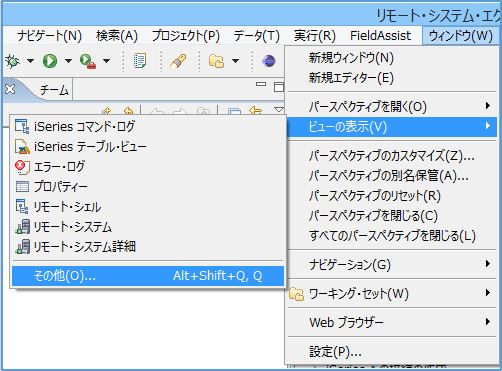Switch to the チーム tab
The height and width of the screenshot is (371, 502).
54,90
